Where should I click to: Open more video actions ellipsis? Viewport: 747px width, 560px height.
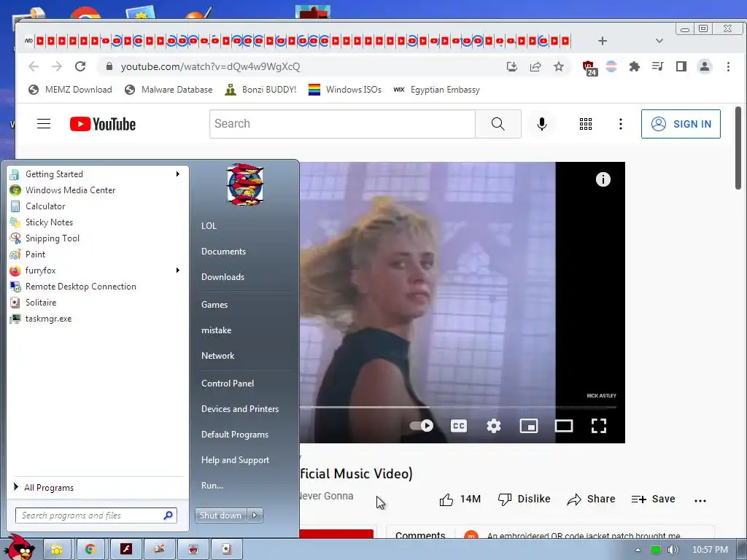pyautogui.click(x=700, y=500)
